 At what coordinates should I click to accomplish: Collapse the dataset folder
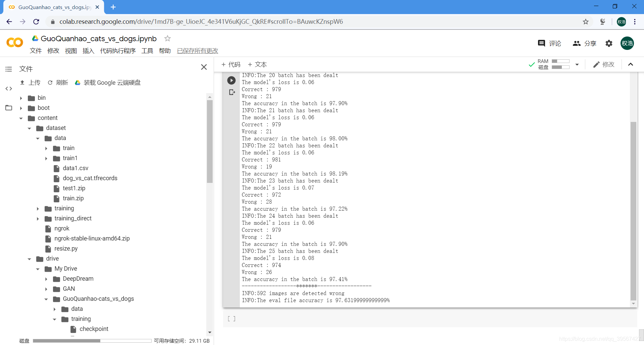coord(30,128)
